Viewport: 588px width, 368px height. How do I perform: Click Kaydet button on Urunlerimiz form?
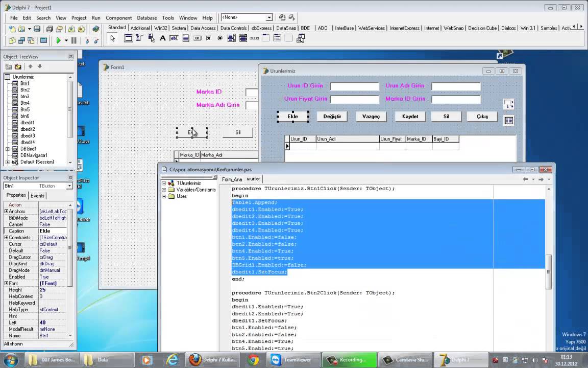[410, 117]
